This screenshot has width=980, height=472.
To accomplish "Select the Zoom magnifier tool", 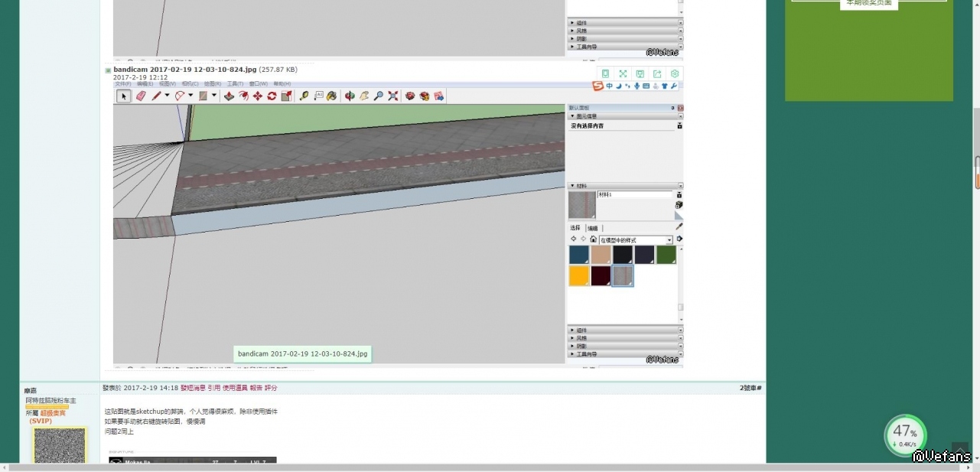I will 378,96.
